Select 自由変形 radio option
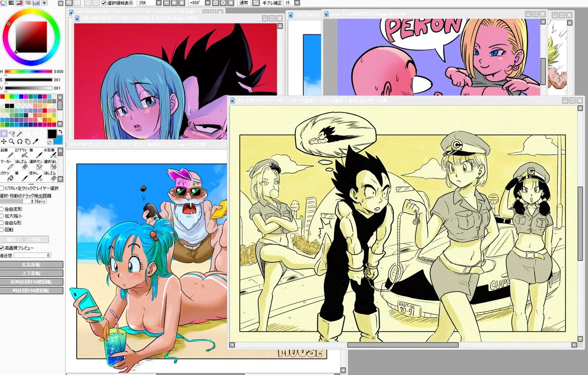Viewport: 588px width, 375px height. pyautogui.click(x=2, y=209)
